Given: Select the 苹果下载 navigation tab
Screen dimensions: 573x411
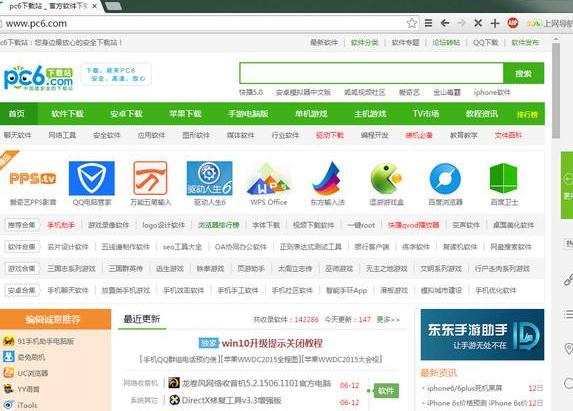Looking at the screenshot, I should pos(185,114).
